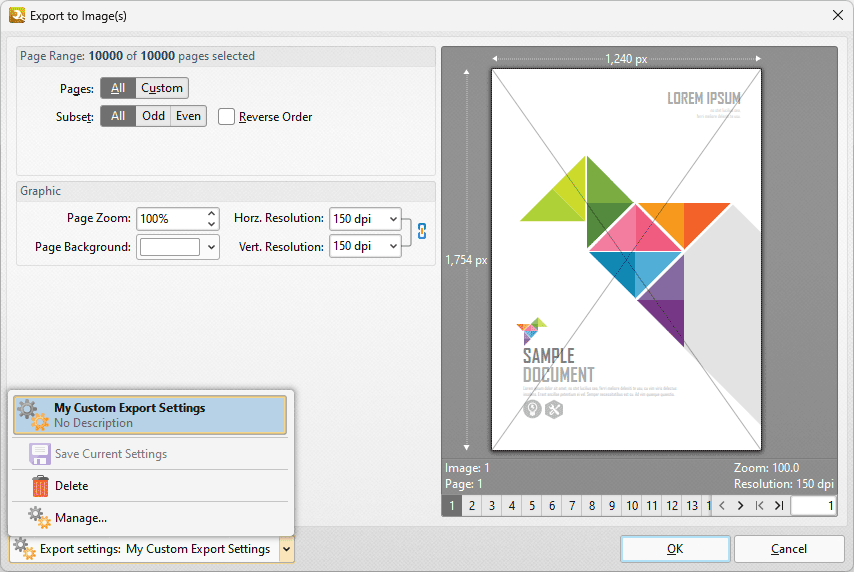The width and height of the screenshot is (854, 572).
Task: Choose My Custom Export Settings preset
Action: point(150,415)
